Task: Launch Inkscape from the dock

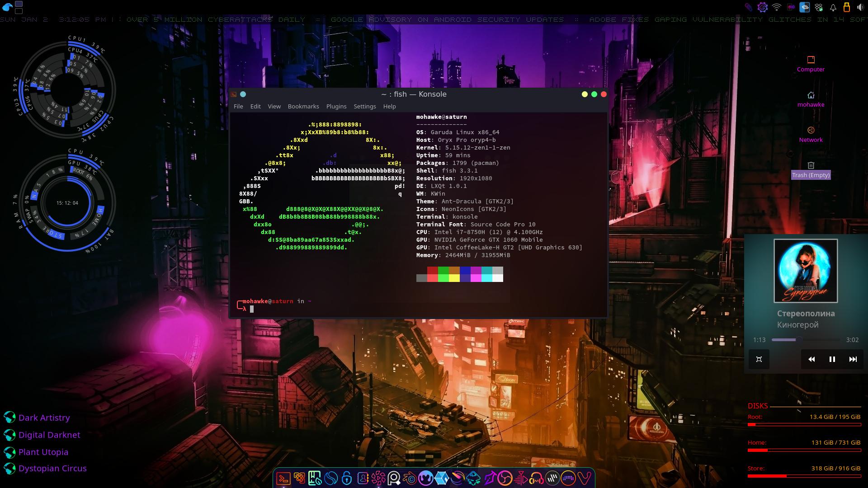Action: pos(473,478)
